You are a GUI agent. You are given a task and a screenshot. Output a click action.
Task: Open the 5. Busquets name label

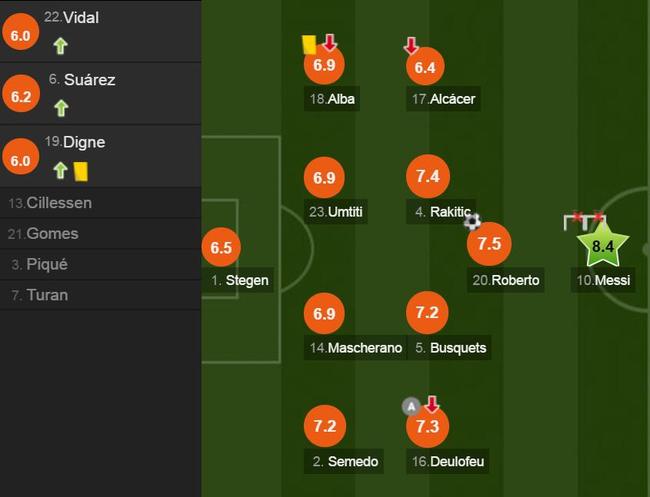point(449,347)
